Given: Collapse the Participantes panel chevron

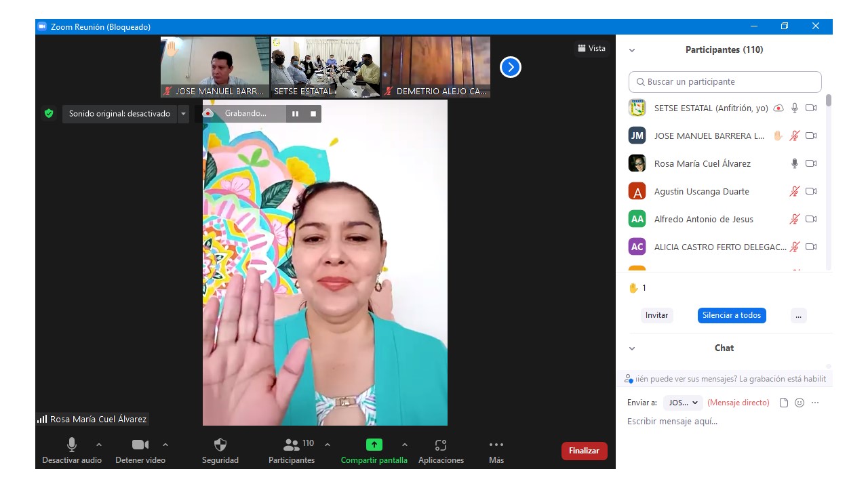Looking at the screenshot, I should (x=632, y=50).
